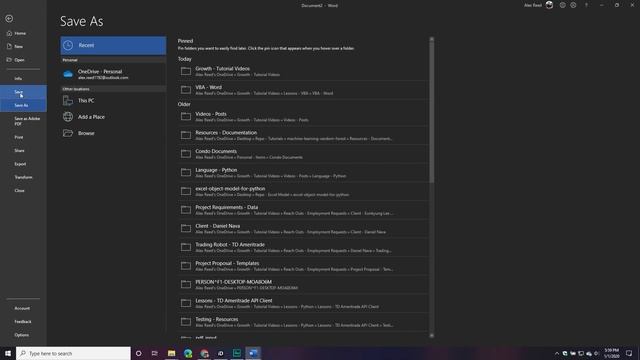Click the Browse folder icon
This screenshot has height=360, width=640.
click(68, 133)
